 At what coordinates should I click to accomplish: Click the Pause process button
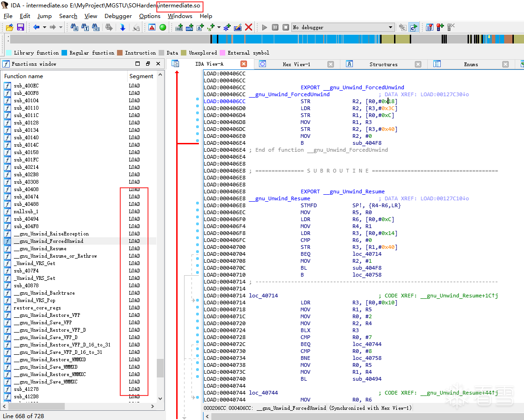pyautogui.click(x=275, y=27)
